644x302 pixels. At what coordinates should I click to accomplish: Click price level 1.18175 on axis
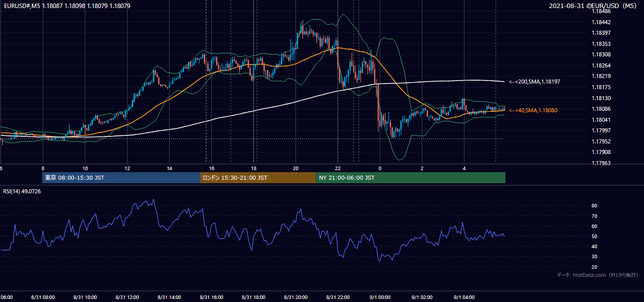click(x=601, y=87)
